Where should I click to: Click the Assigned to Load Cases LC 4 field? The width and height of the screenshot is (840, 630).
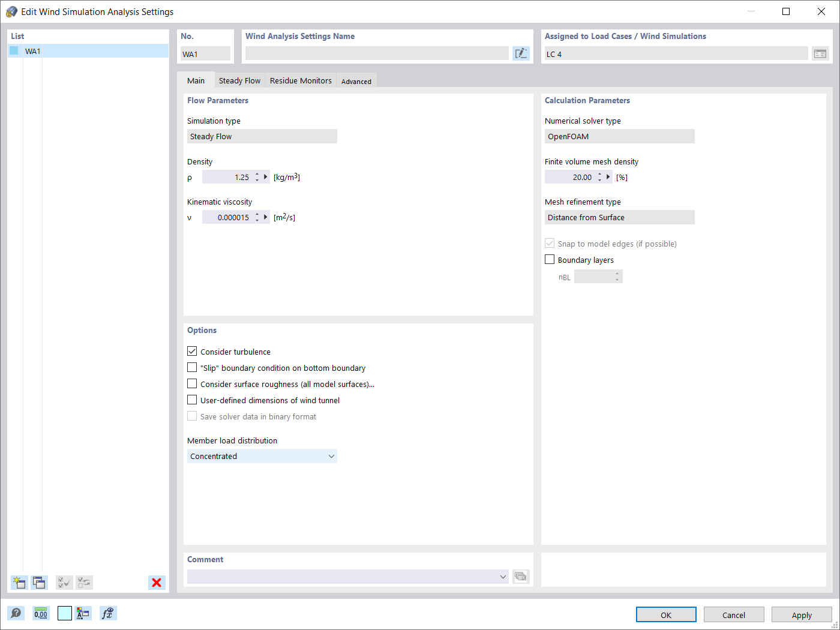[x=676, y=53]
